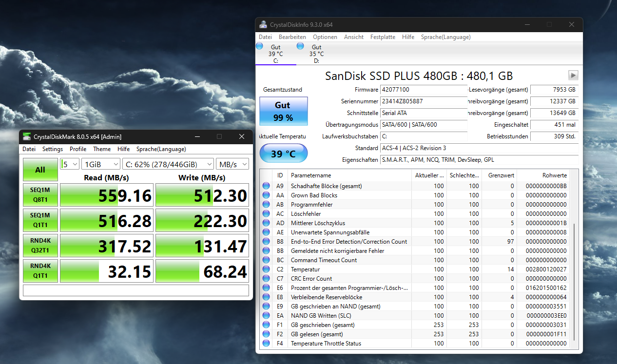The height and width of the screenshot is (364, 617).
Task: Click the CrystalDiskMark title bar app icon
Action: 27,136
